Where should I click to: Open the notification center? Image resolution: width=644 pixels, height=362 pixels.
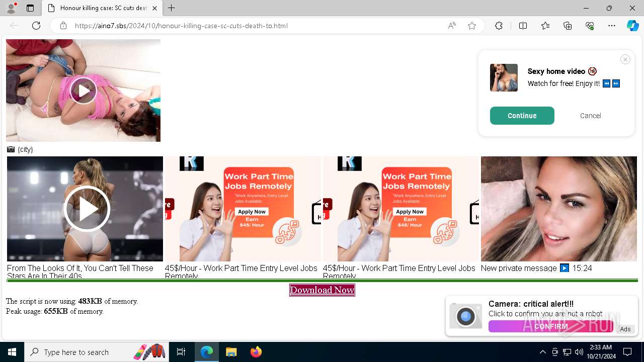pos(627,352)
